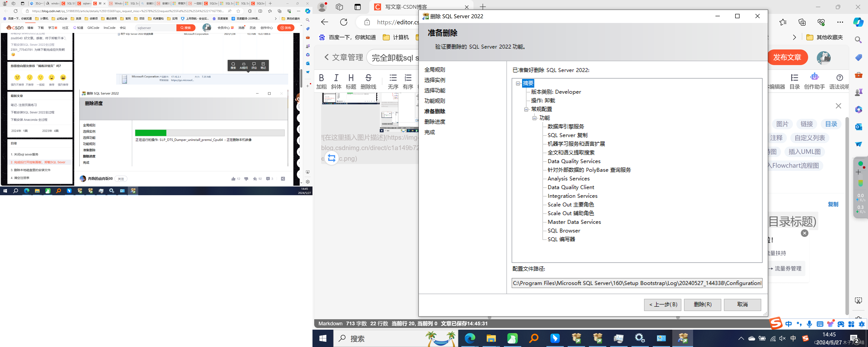Insert an unordered list (无序)

point(393,82)
